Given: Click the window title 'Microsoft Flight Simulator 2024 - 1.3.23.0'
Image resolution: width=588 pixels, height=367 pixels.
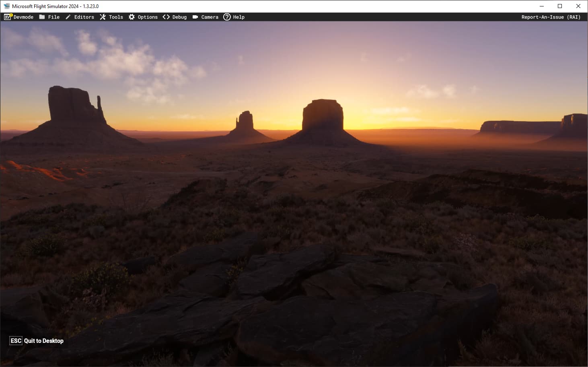Looking at the screenshot, I should (x=55, y=6).
